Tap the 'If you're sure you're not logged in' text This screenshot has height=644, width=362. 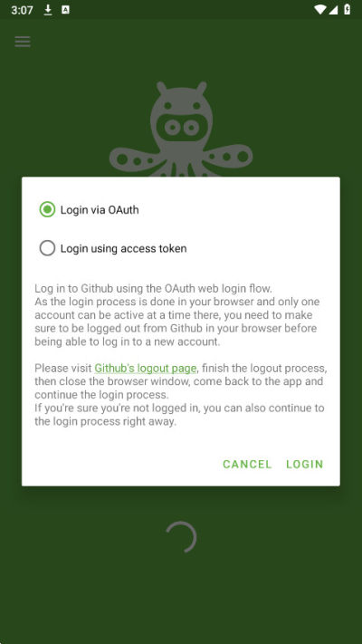point(179,415)
